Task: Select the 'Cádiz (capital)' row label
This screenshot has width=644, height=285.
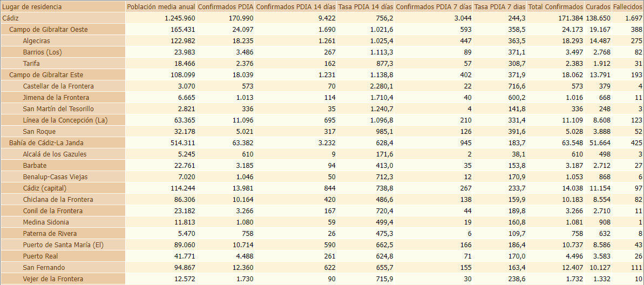Action: point(44,188)
